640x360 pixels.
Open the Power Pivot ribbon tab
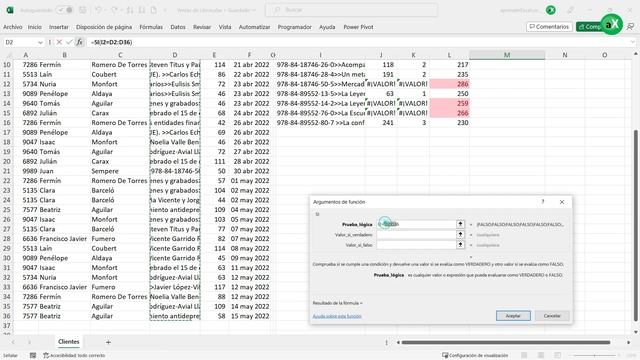[358, 27]
